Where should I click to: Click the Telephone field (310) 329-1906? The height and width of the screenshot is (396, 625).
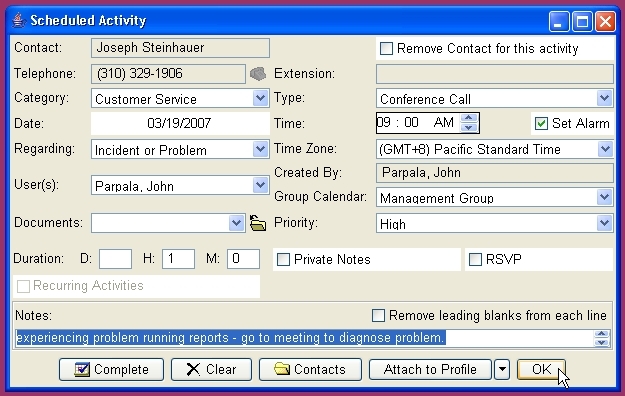click(168, 74)
